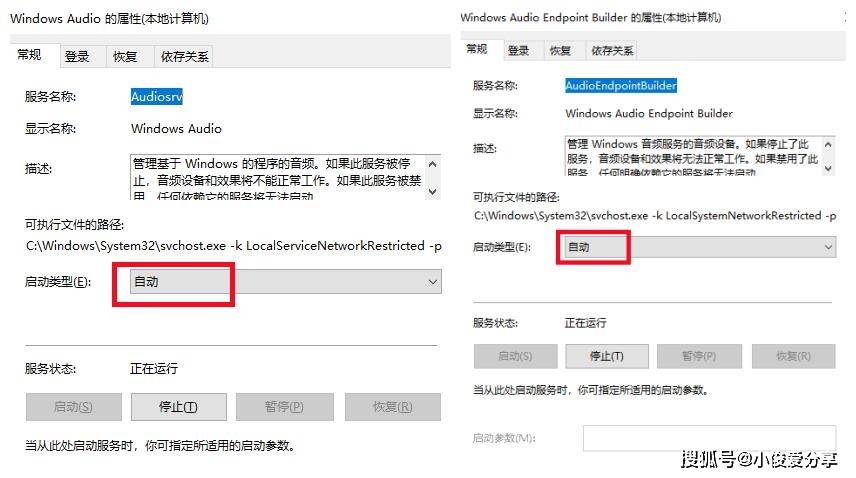Switch to 恢复 tab in Windows Audio properties

click(125, 57)
